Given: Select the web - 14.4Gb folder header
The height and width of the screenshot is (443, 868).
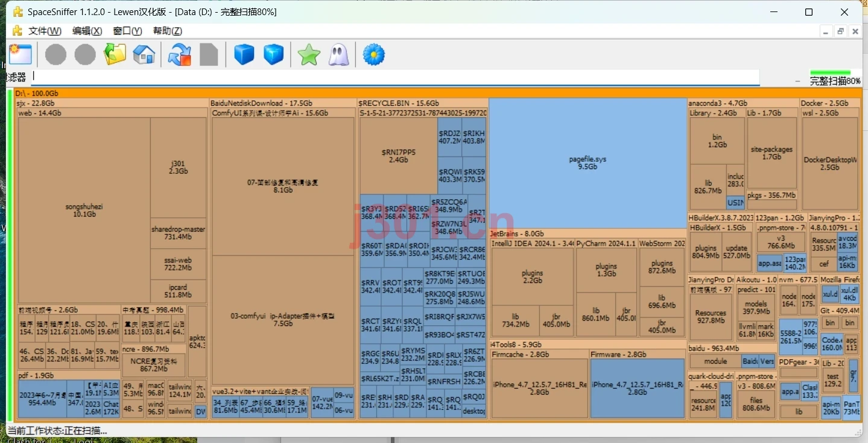Looking at the screenshot, I should point(112,113).
